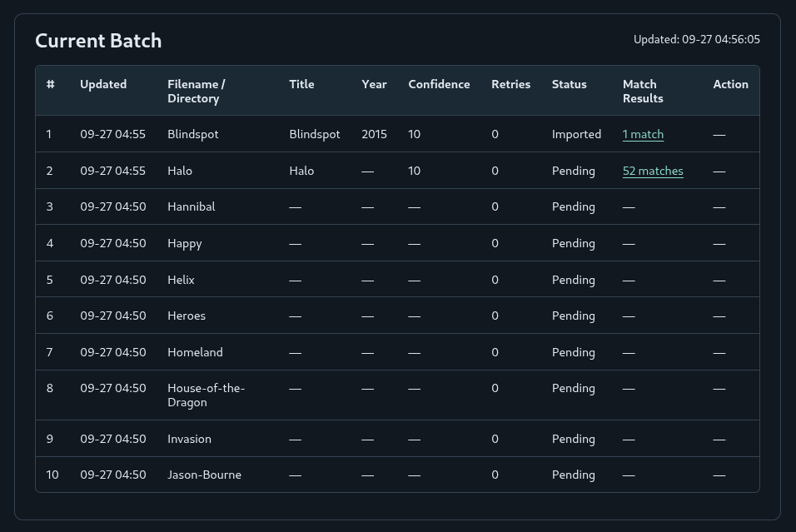Click the retries '0' in Happy row
This screenshot has height=532, width=796.
click(x=495, y=243)
